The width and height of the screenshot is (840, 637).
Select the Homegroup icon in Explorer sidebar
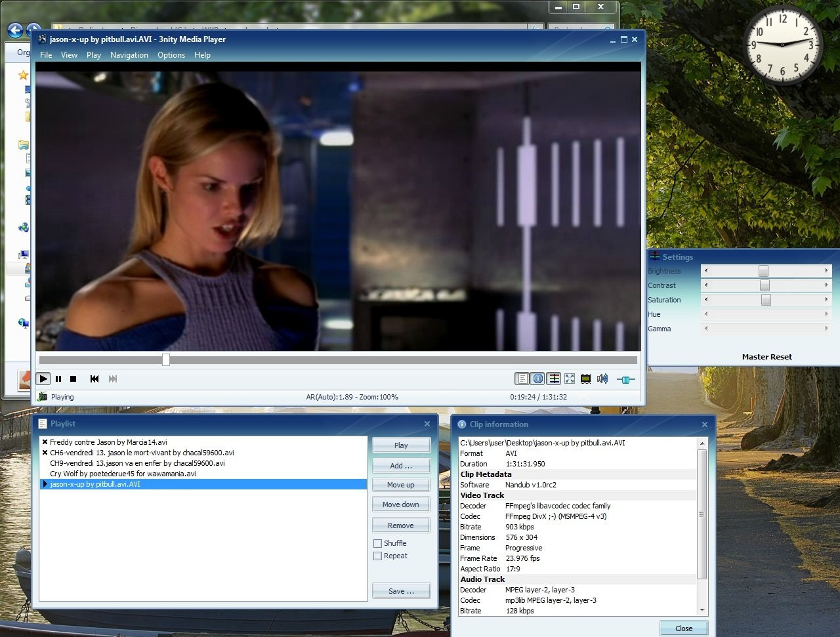coord(24,228)
